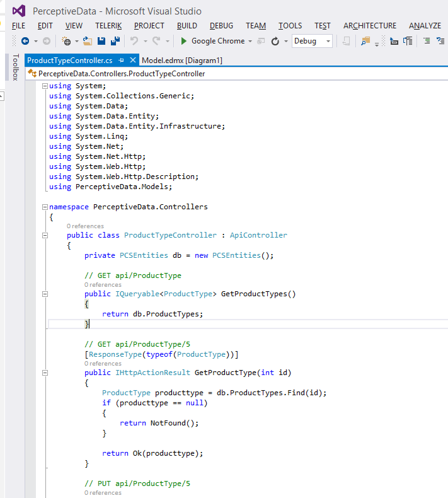Click the Navigate Forward arrow icon

coord(47,41)
